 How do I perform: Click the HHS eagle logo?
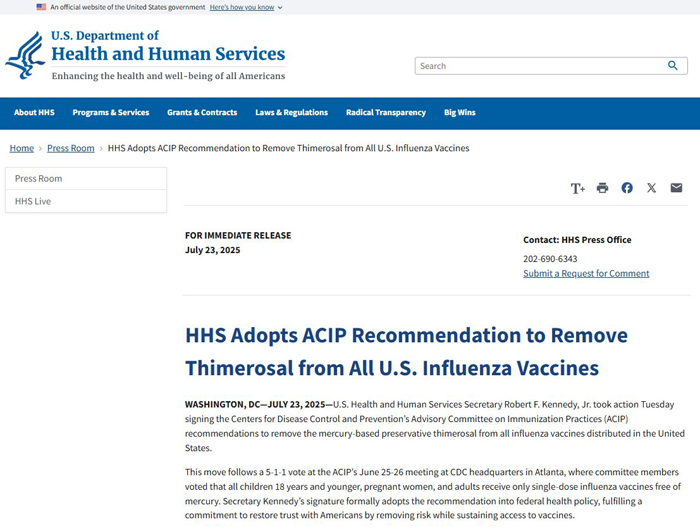(x=25, y=55)
